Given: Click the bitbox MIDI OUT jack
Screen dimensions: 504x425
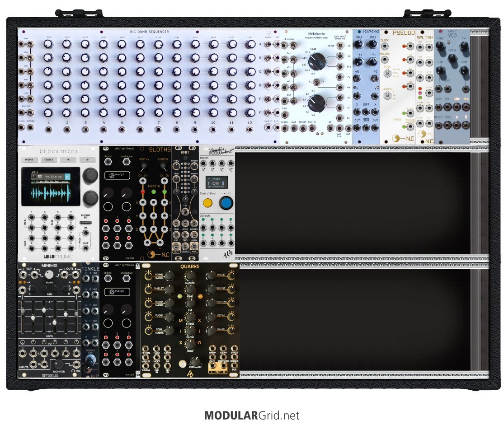Looking at the screenshot, I should [85, 249].
